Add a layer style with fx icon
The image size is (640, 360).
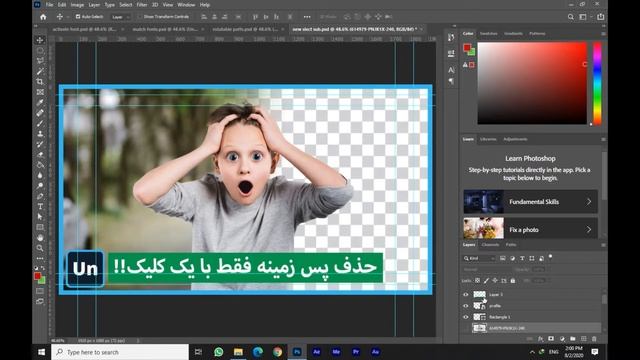tap(540, 339)
